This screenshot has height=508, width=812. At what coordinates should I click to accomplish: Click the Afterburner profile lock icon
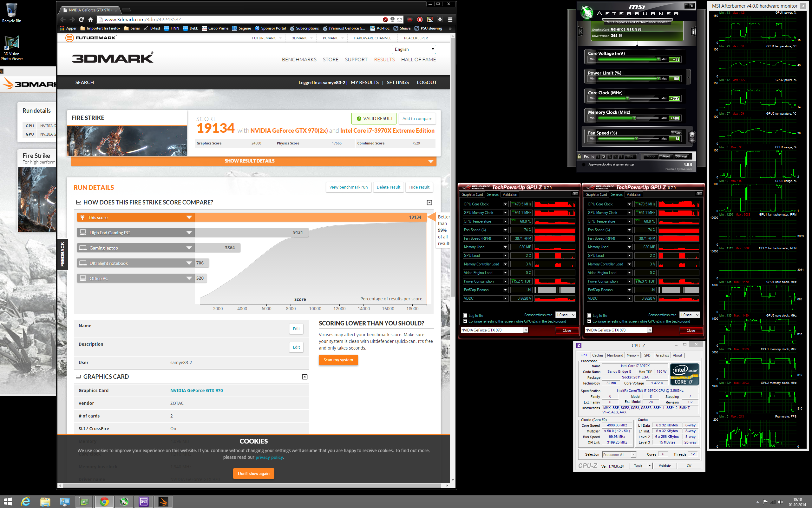pos(579,156)
